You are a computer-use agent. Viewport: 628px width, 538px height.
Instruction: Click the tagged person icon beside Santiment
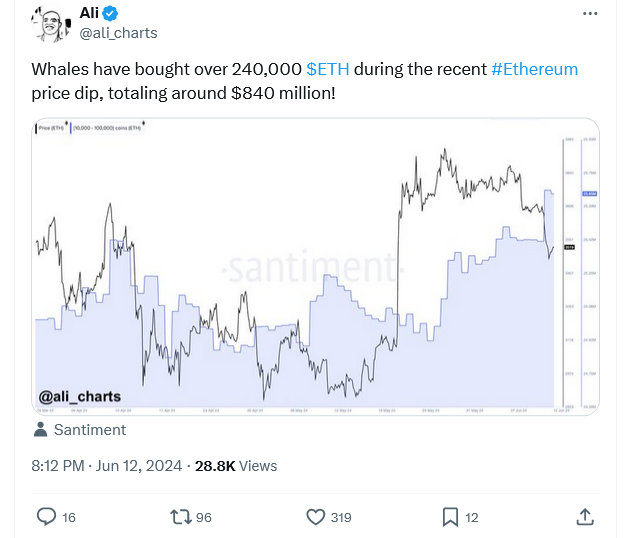pyautogui.click(x=40, y=429)
